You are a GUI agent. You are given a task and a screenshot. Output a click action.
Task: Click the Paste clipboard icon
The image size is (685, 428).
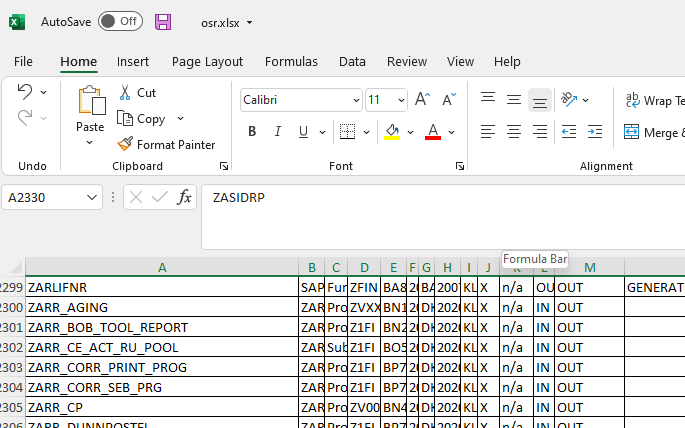click(91, 100)
